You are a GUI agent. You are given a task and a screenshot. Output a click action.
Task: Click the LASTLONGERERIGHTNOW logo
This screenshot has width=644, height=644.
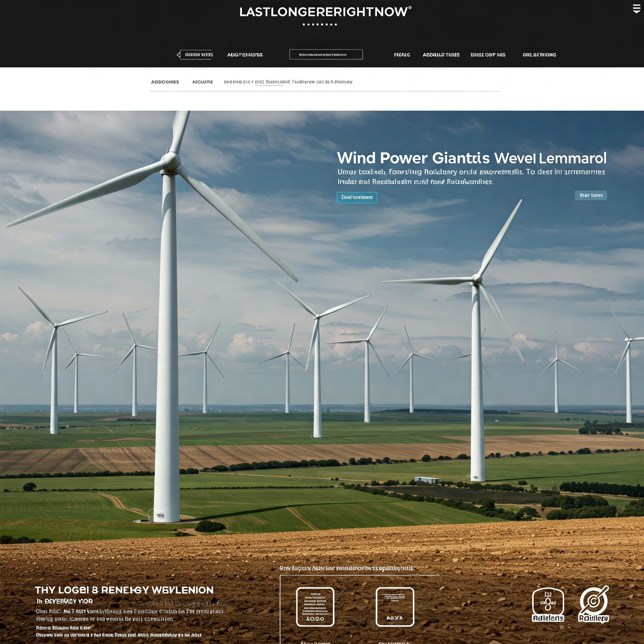click(323, 12)
